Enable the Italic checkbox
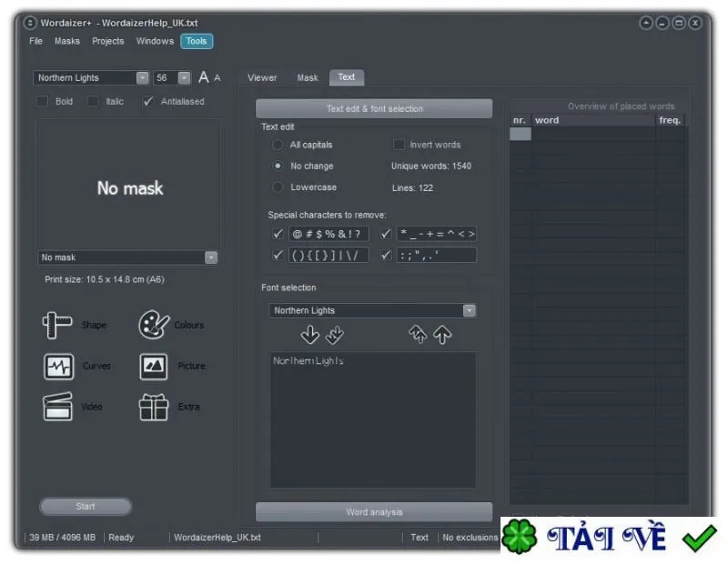The image size is (728, 565). 93,101
